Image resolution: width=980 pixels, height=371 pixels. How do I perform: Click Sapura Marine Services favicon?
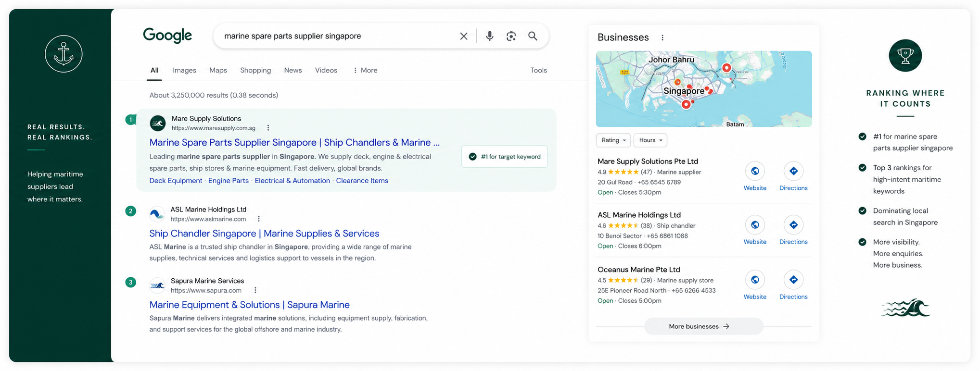click(x=157, y=285)
